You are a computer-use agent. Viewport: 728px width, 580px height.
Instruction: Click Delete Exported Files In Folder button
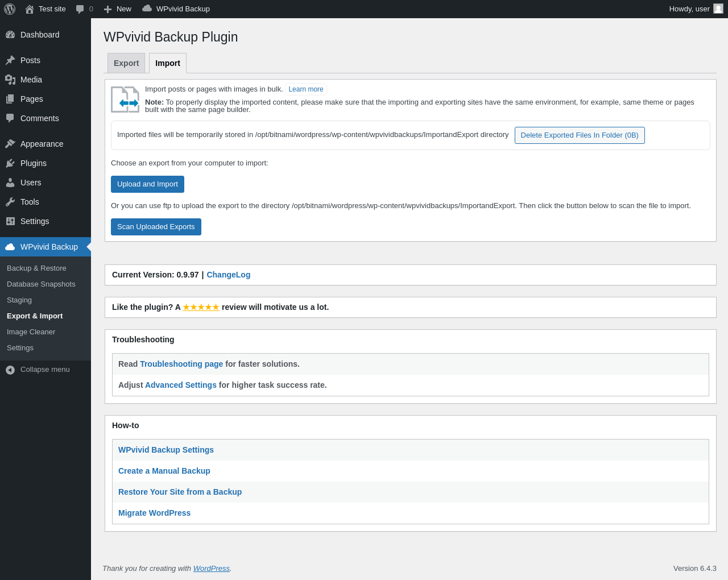click(580, 135)
